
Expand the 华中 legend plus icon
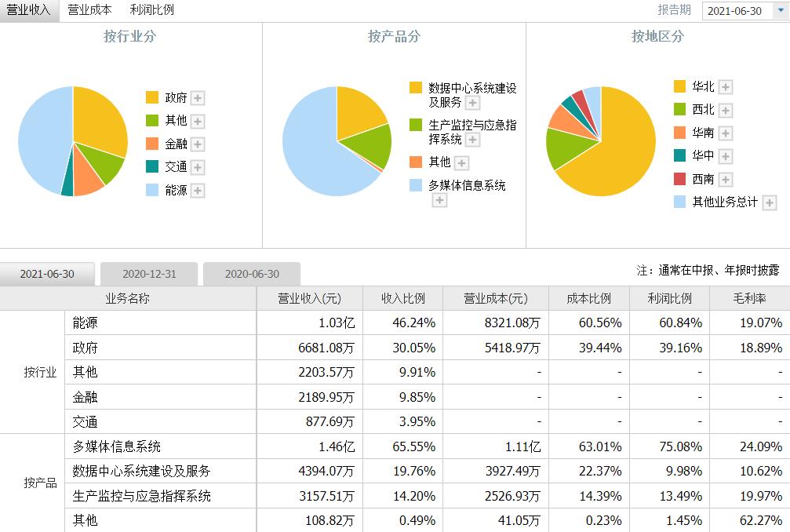point(725,156)
